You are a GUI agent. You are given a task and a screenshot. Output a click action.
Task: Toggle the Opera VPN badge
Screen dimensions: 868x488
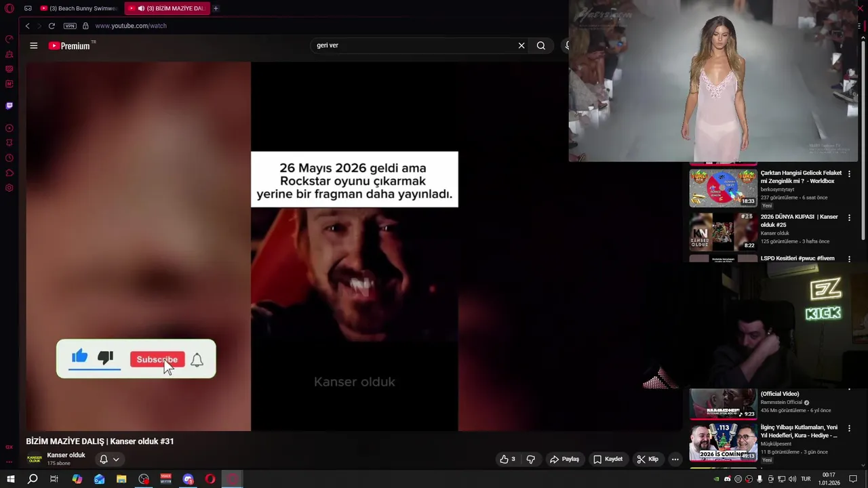point(70,26)
